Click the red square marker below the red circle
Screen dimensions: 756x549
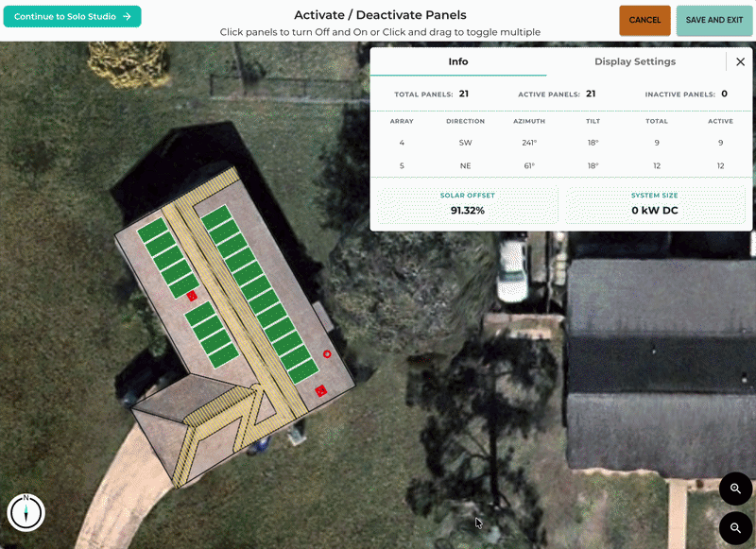pos(320,391)
